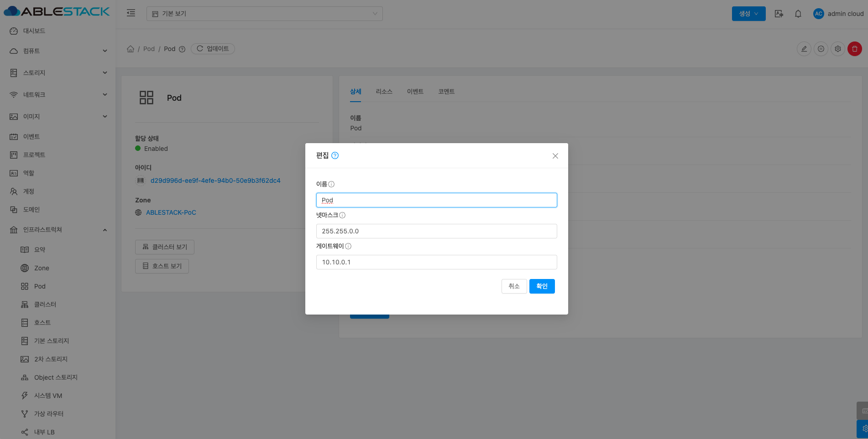Open the 기본 보기 project dropdown

pyautogui.click(x=264, y=14)
